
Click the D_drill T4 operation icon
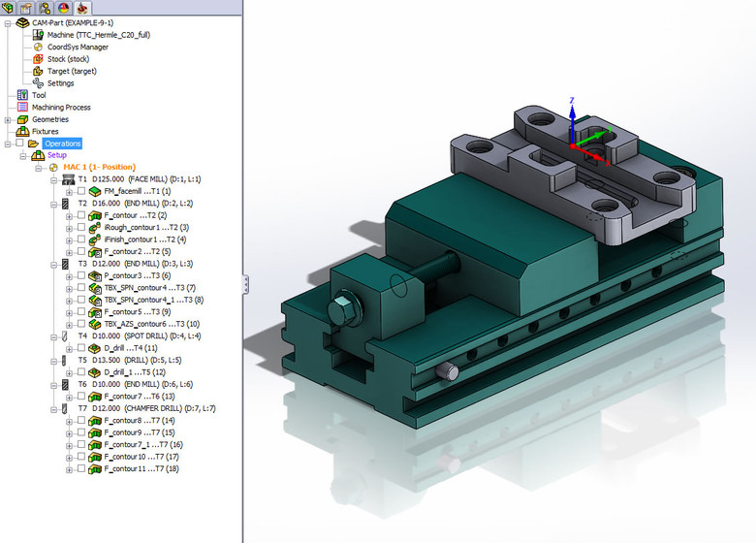click(94, 347)
